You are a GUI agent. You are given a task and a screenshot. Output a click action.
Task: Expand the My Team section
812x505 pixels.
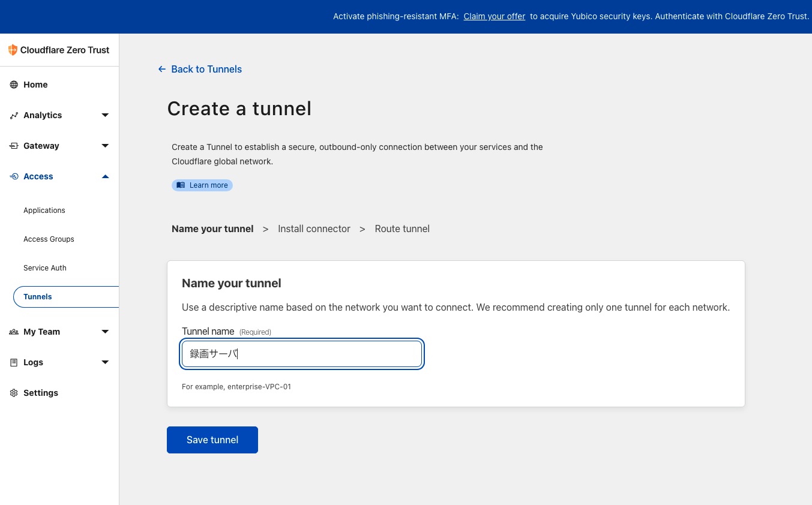click(x=105, y=332)
